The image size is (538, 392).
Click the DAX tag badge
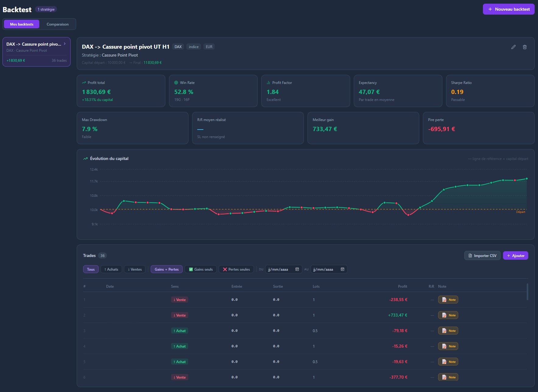coord(178,47)
